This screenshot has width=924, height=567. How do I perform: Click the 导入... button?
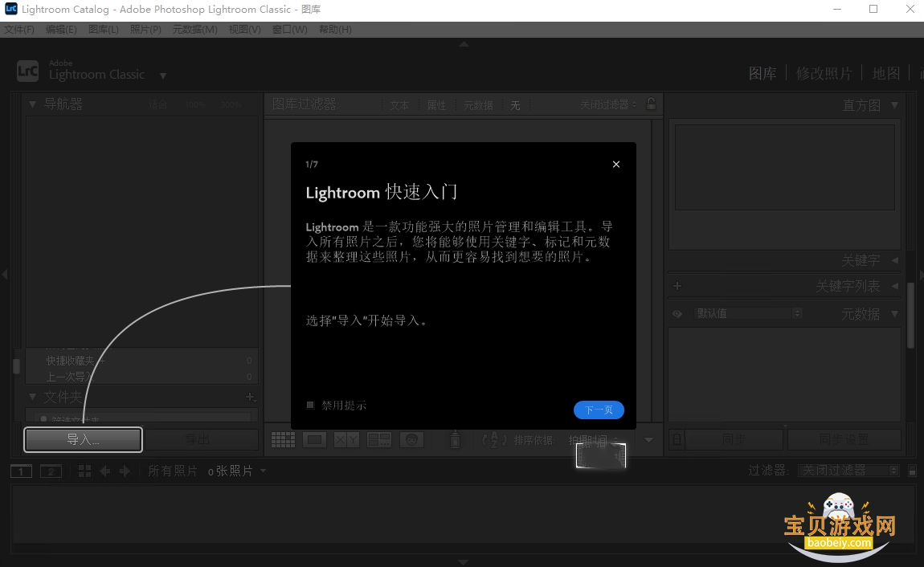(x=83, y=440)
